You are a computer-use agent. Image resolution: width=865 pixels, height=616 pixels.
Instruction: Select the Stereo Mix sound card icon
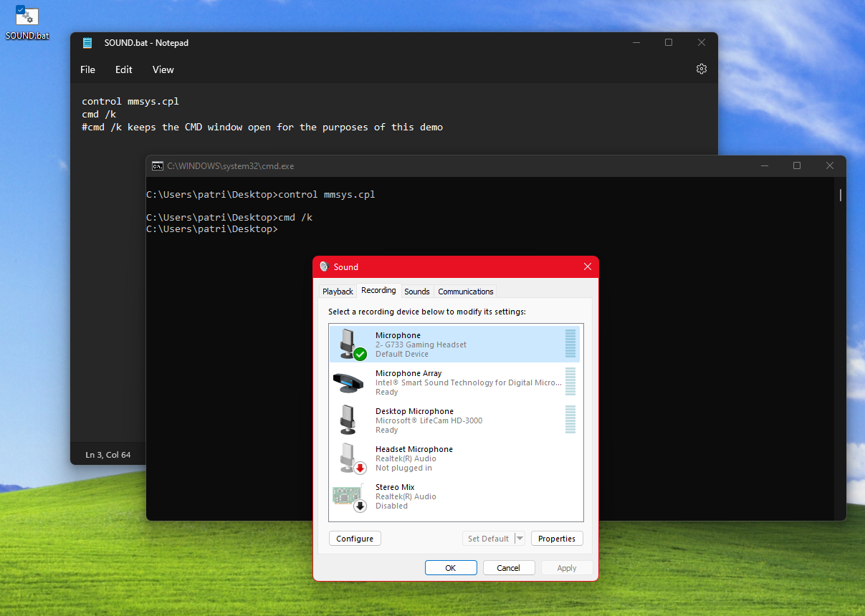(350, 497)
